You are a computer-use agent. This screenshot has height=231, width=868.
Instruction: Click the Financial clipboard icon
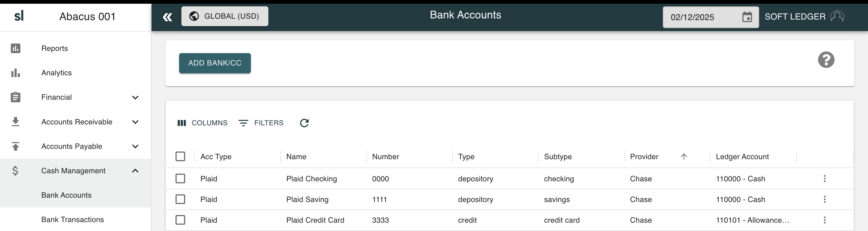point(15,97)
